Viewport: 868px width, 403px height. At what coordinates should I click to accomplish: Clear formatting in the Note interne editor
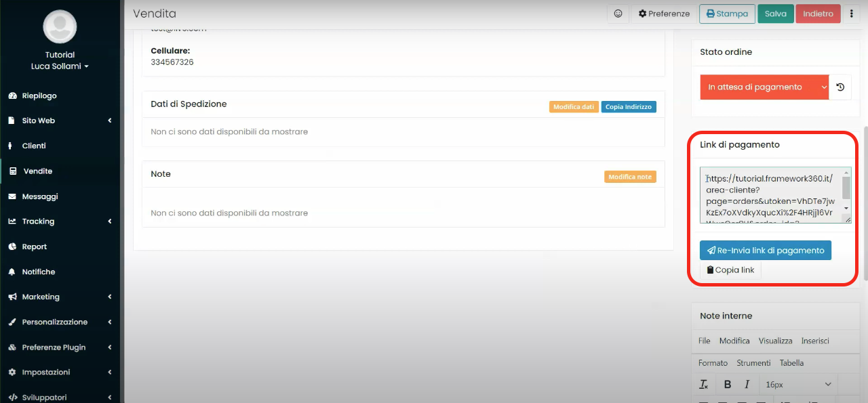[x=704, y=384]
